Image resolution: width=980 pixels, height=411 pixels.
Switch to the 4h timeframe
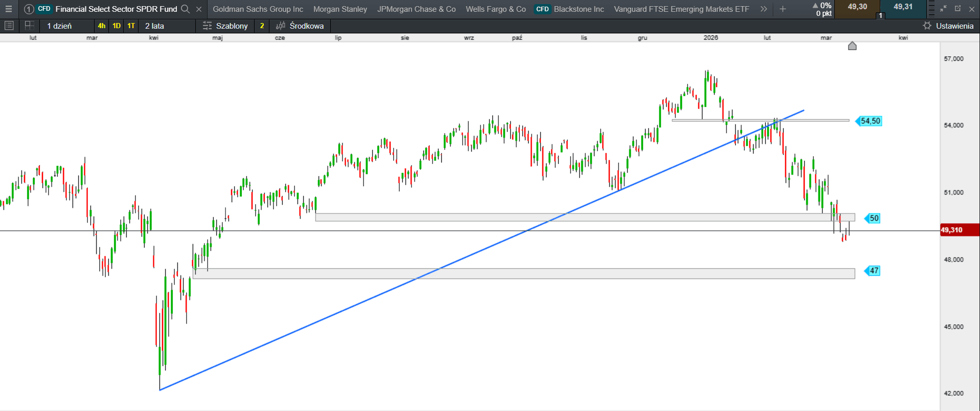[102, 26]
